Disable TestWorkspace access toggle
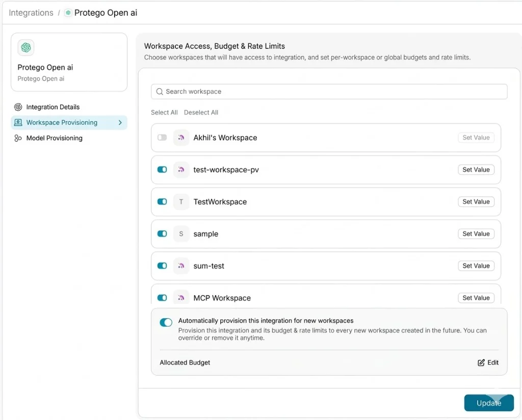Screen dimensions: 522x420 point(162,202)
